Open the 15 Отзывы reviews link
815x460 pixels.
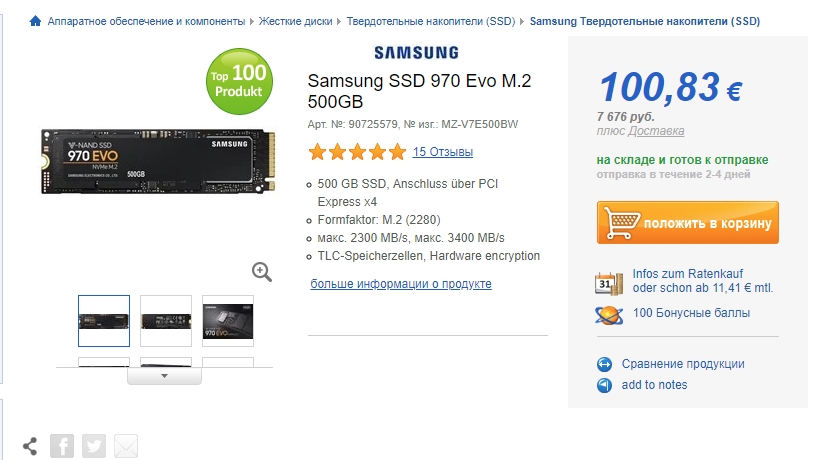(443, 152)
